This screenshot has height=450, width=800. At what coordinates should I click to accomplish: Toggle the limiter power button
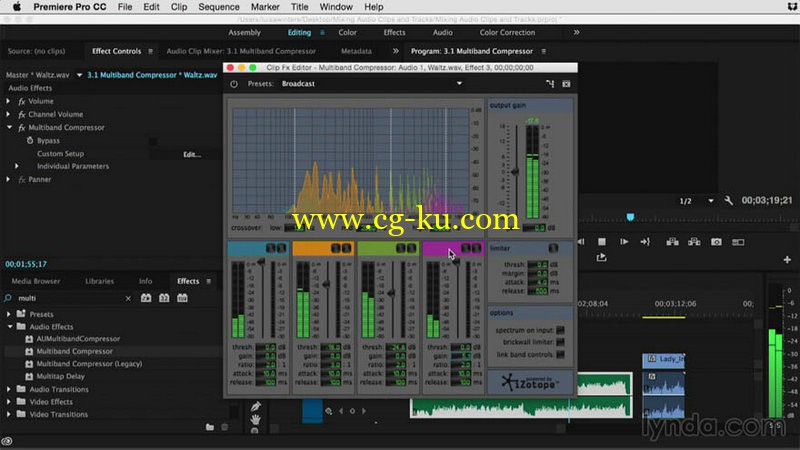click(553, 248)
